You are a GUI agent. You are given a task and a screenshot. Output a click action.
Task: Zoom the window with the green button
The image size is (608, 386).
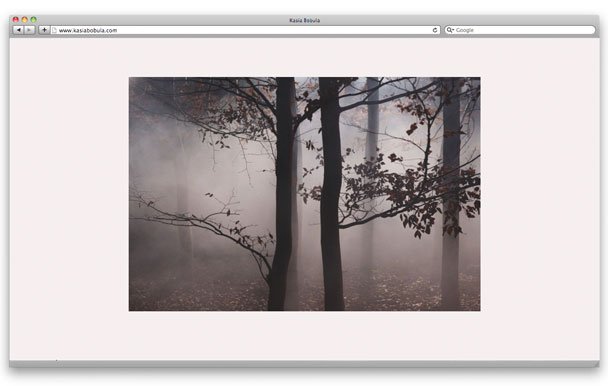click(x=33, y=19)
